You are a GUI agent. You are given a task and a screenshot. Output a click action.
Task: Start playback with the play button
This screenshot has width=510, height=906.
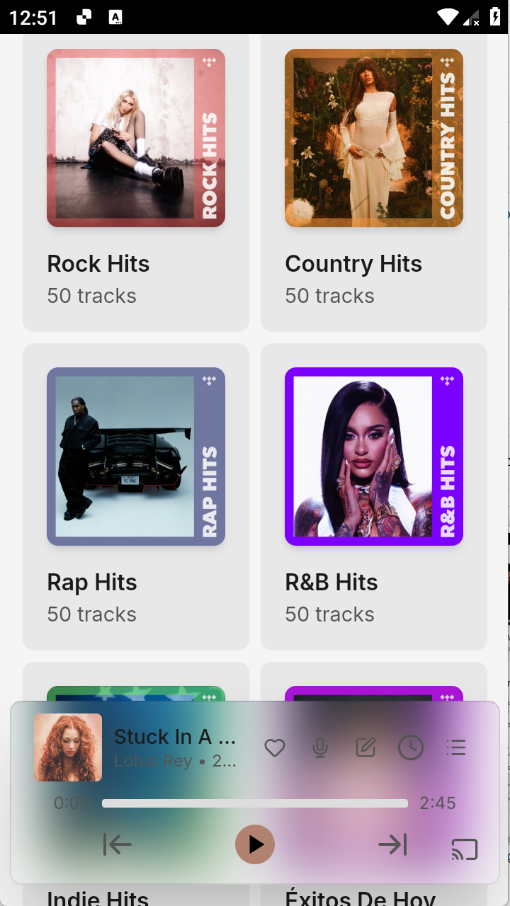(x=255, y=845)
